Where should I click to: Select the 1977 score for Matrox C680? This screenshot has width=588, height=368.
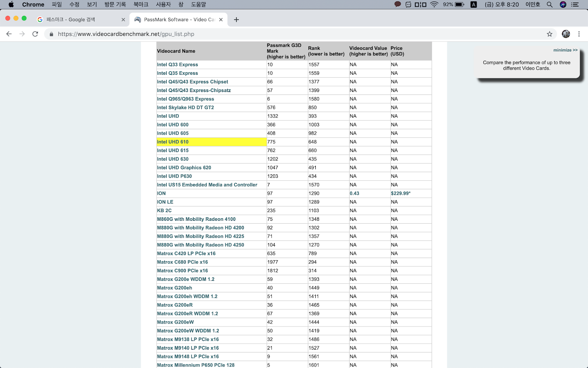point(273,262)
